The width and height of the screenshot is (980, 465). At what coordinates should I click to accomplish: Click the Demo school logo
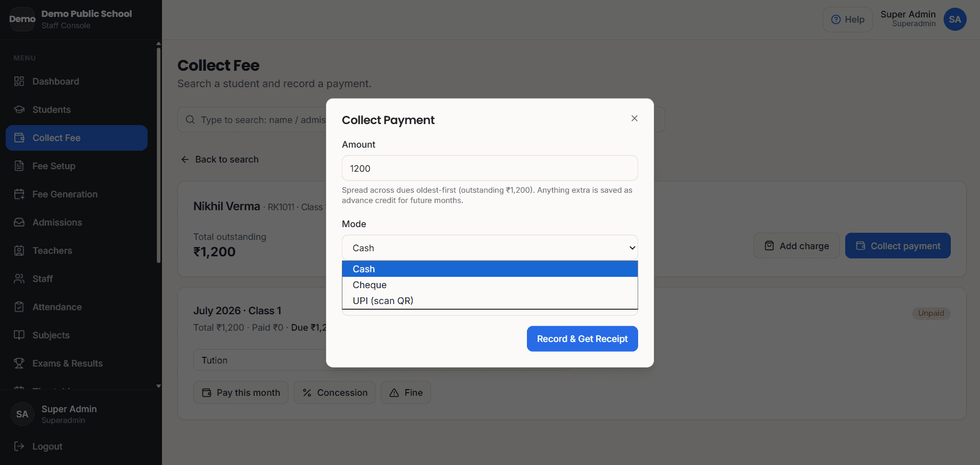point(23,19)
